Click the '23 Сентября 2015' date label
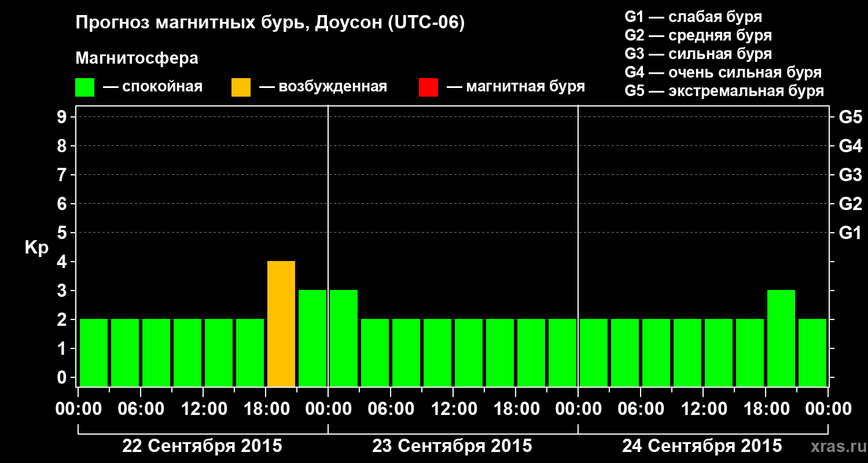 coord(452,446)
